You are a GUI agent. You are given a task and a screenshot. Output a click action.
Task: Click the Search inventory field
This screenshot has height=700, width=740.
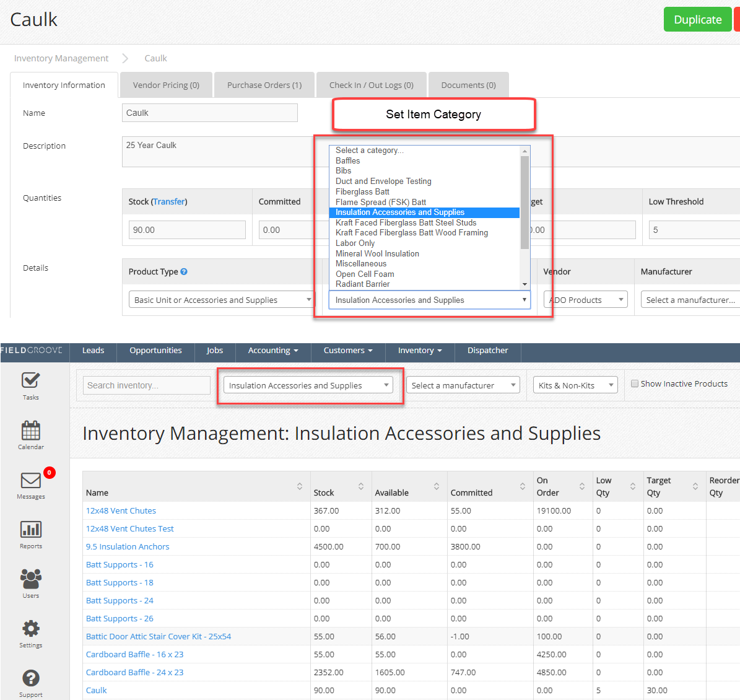(x=147, y=385)
